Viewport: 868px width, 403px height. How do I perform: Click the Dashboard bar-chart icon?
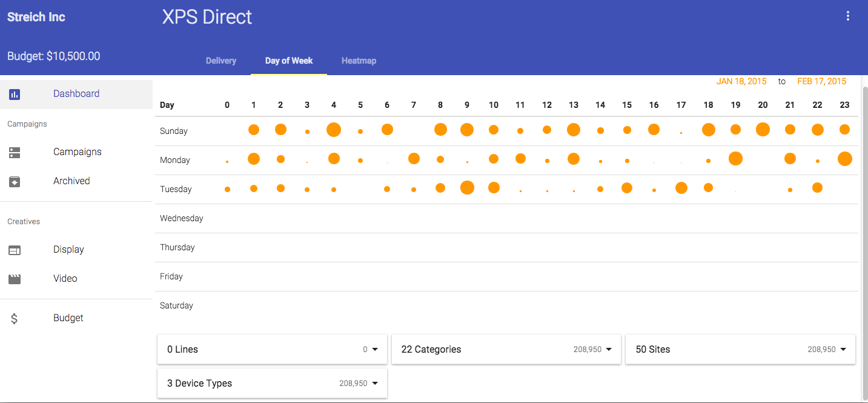click(15, 94)
